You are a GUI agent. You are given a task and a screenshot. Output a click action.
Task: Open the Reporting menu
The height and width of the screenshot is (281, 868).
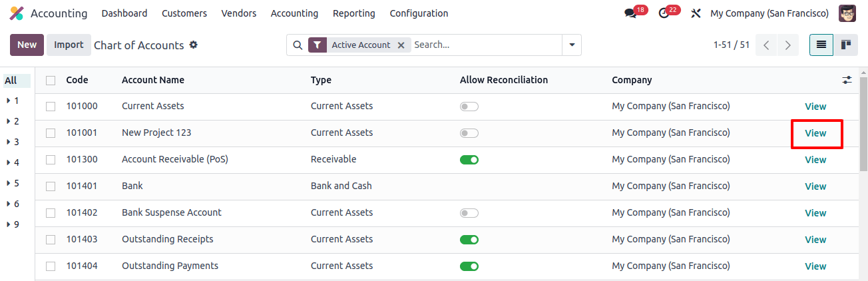[354, 13]
